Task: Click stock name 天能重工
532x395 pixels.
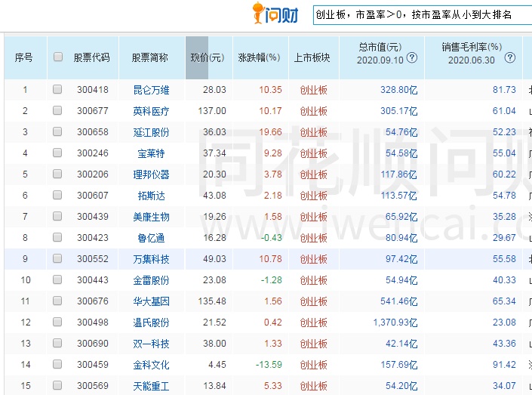Action: pyautogui.click(x=151, y=386)
